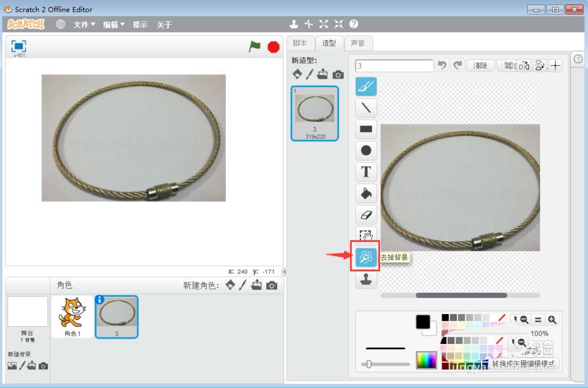Switch to the 脚本 tab
The width and height of the screenshot is (588, 388).
pos(300,43)
